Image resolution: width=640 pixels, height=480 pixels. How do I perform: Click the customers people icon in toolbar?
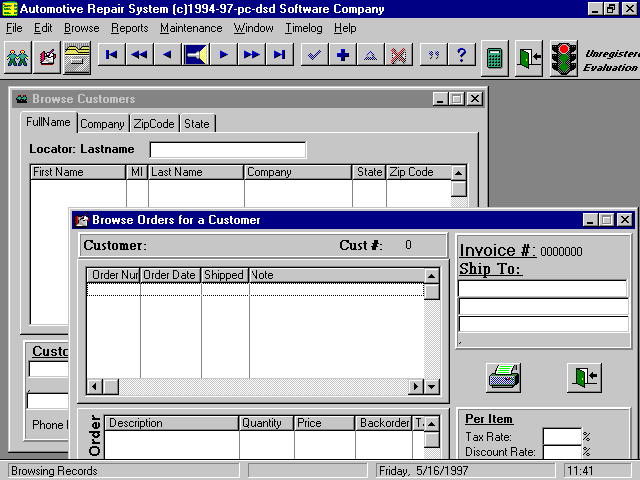(18, 56)
